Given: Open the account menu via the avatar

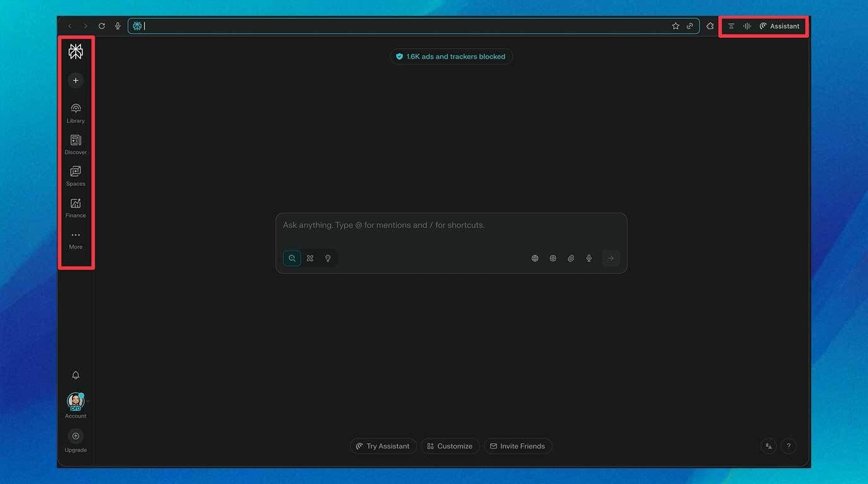Looking at the screenshot, I should pos(75,400).
